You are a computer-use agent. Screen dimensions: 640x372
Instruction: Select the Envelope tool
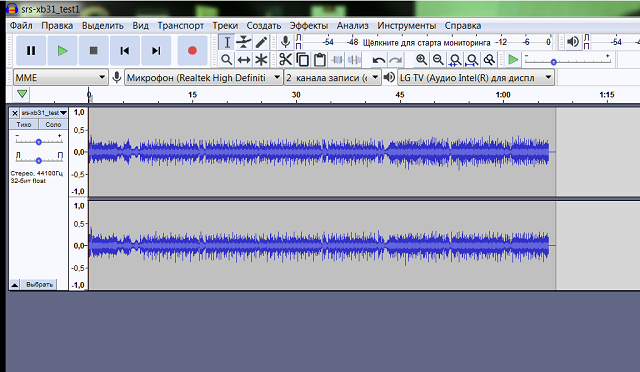tap(244, 42)
